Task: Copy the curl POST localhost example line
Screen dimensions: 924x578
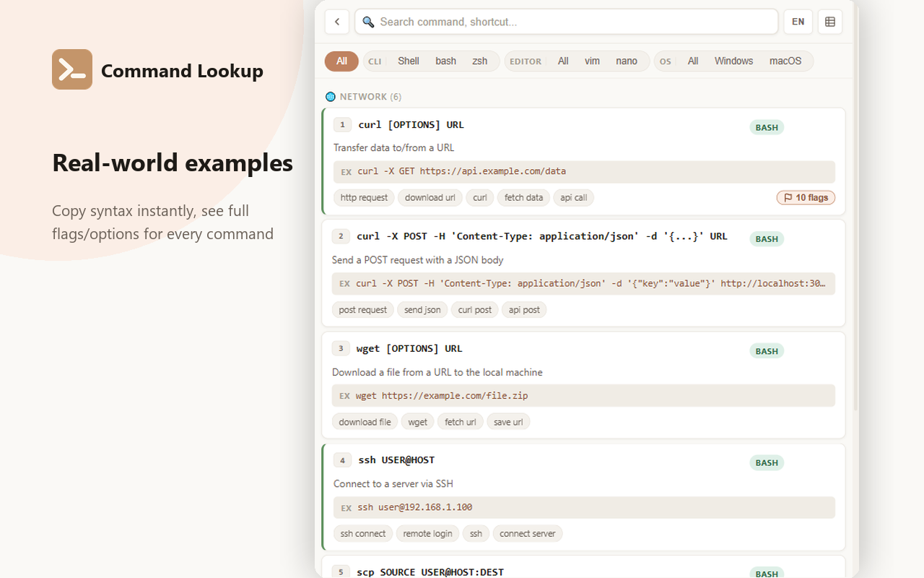Action: [583, 284]
